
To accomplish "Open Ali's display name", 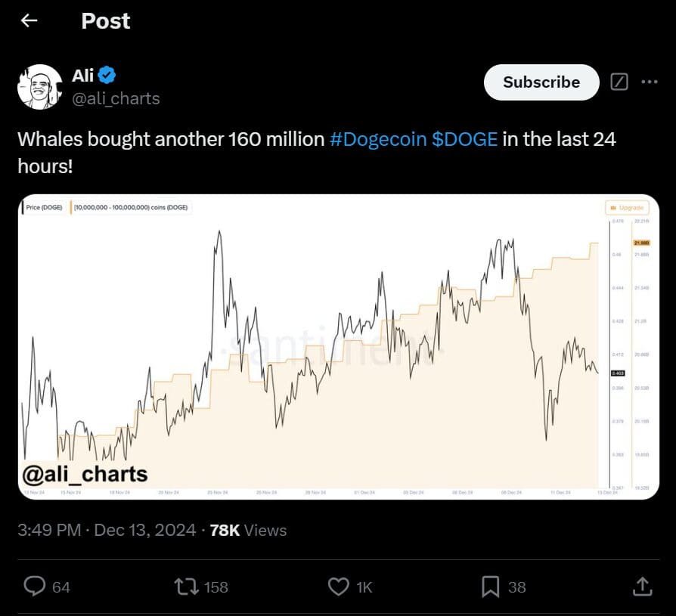I will (x=85, y=75).
